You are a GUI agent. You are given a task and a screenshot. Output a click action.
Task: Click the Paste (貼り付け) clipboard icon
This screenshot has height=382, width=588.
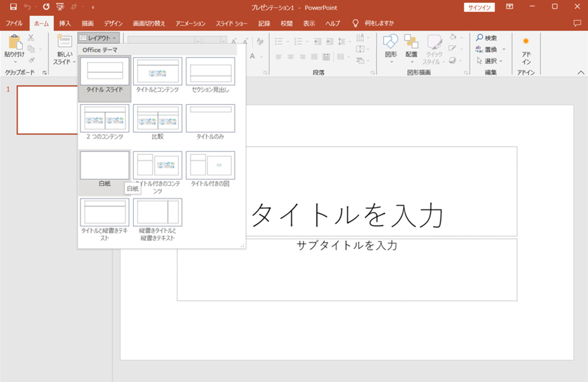(14, 43)
